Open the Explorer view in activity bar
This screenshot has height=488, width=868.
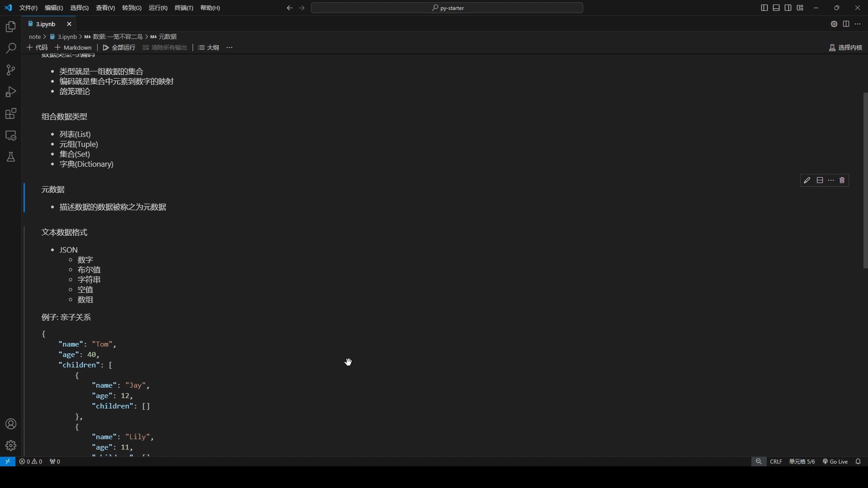(11, 27)
